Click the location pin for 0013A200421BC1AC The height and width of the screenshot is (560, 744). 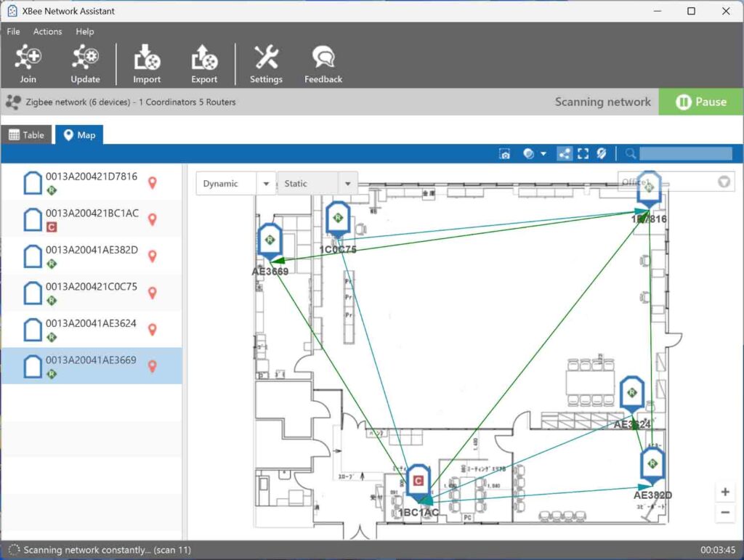(x=153, y=219)
